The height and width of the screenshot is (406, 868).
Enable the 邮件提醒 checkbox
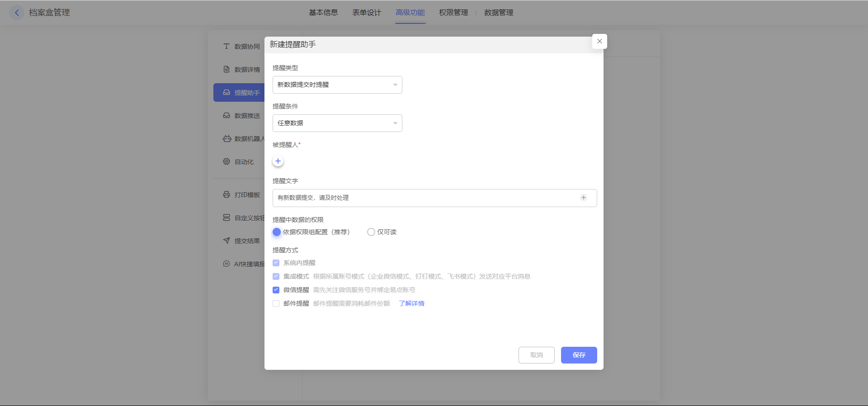point(276,303)
